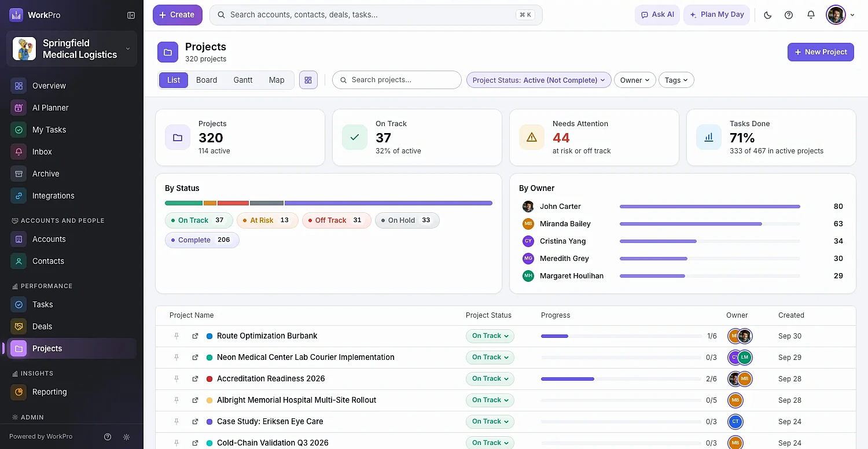Open Route Optimization Burbank in new window

[x=195, y=336]
